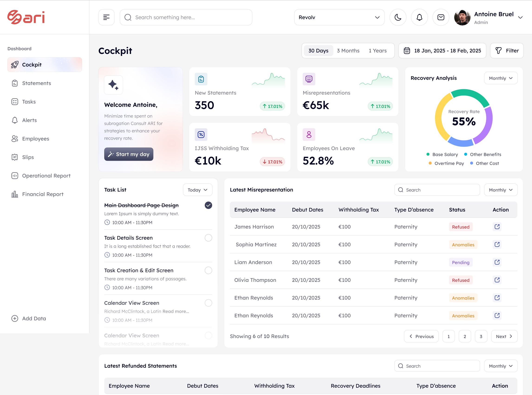Click New Statements 17.01% growth badge
The height and width of the screenshot is (395, 532).
(x=272, y=106)
